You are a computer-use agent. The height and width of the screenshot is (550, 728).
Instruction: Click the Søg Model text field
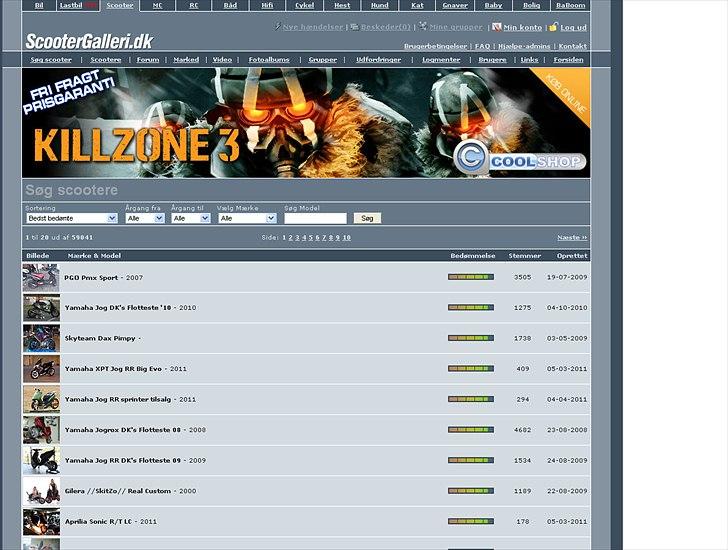click(x=315, y=218)
